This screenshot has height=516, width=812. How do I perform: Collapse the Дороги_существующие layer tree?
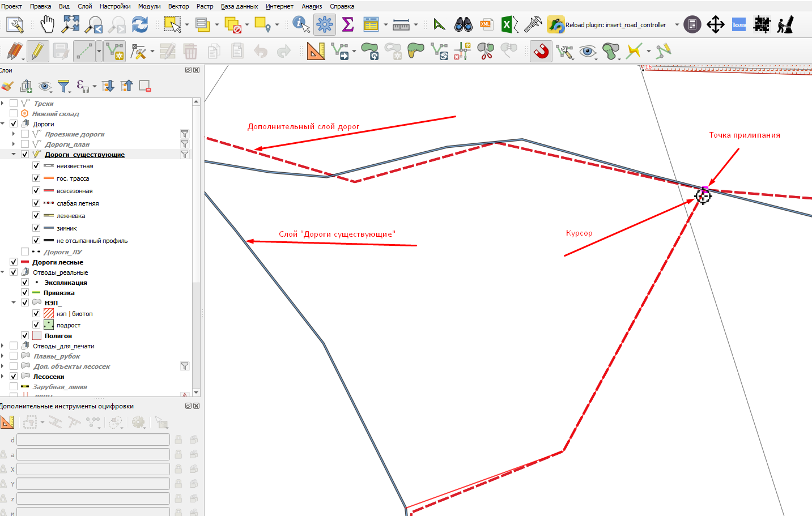[14, 154]
